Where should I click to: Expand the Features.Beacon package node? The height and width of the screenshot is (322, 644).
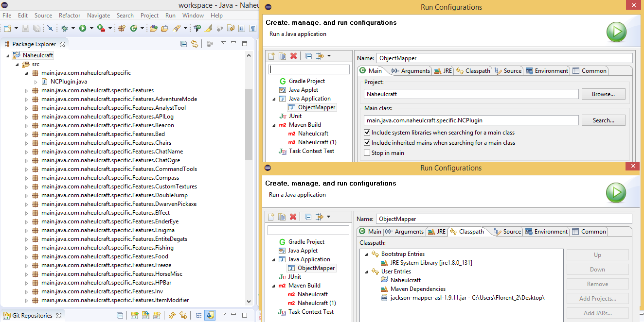[x=26, y=125]
